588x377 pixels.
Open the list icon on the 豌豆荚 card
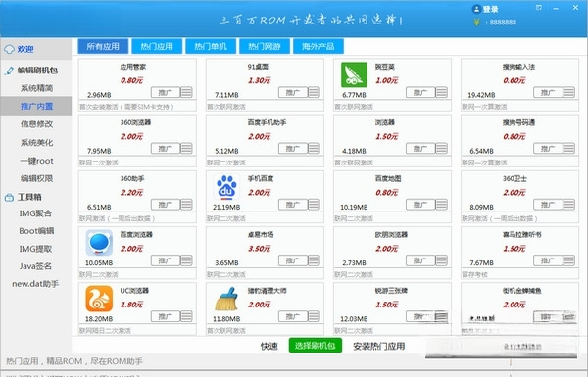pos(441,92)
